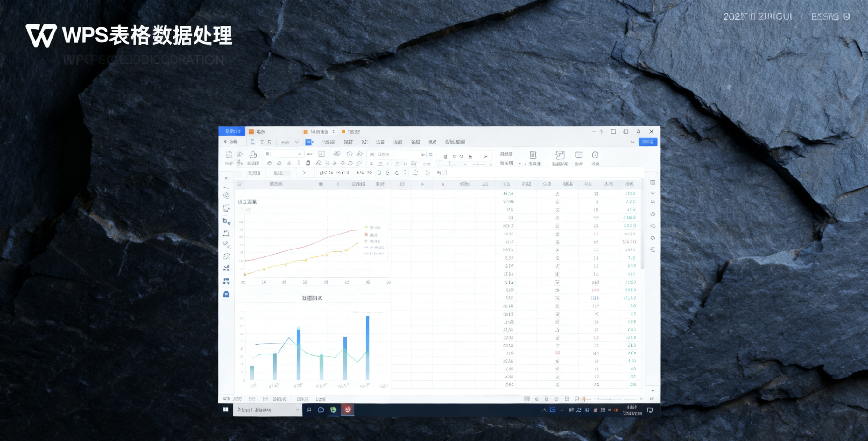Open the notification center on taskbar
This screenshot has width=868, height=441.
[x=650, y=410]
